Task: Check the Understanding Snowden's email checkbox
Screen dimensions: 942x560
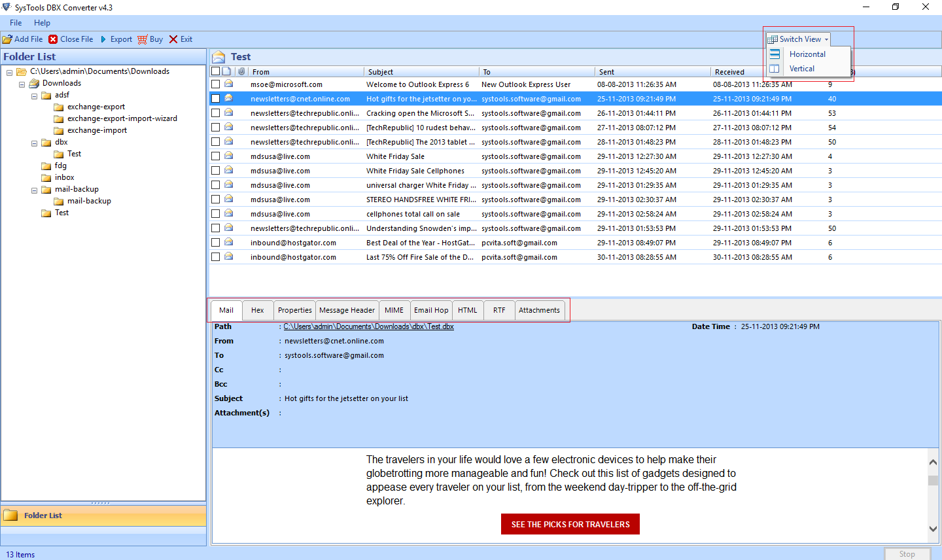Action: [x=215, y=228]
